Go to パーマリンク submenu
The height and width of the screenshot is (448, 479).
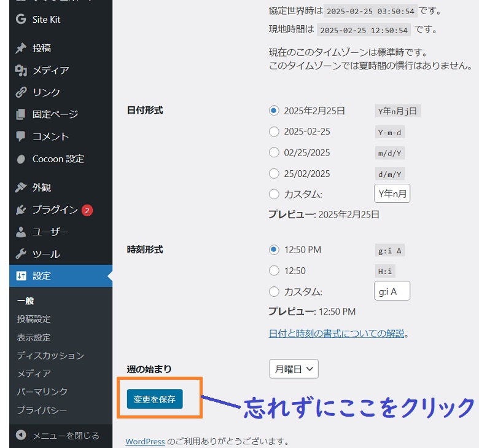(x=42, y=391)
